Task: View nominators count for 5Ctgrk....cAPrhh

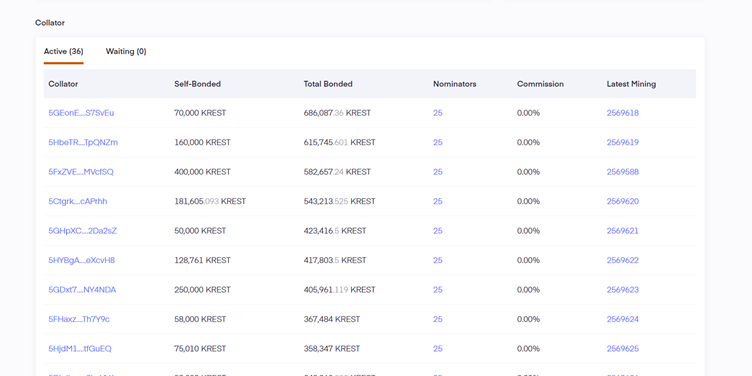Action: pyautogui.click(x=438, y=201)
